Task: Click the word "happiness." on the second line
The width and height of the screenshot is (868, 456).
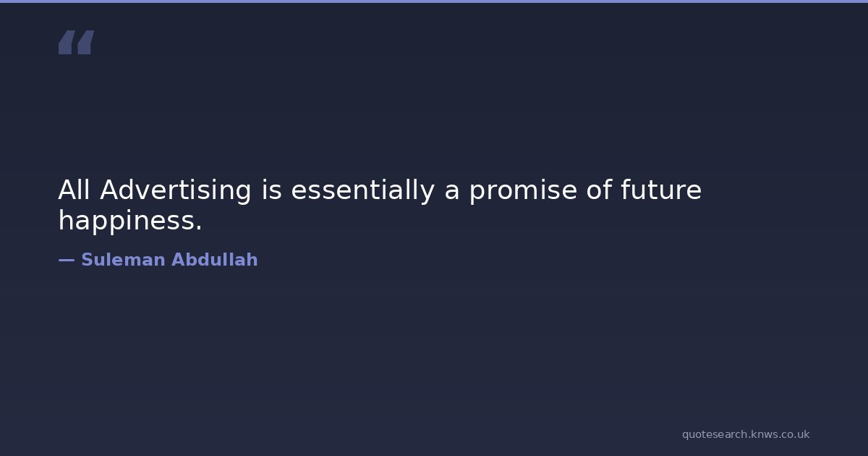Action: click(130, 221)
